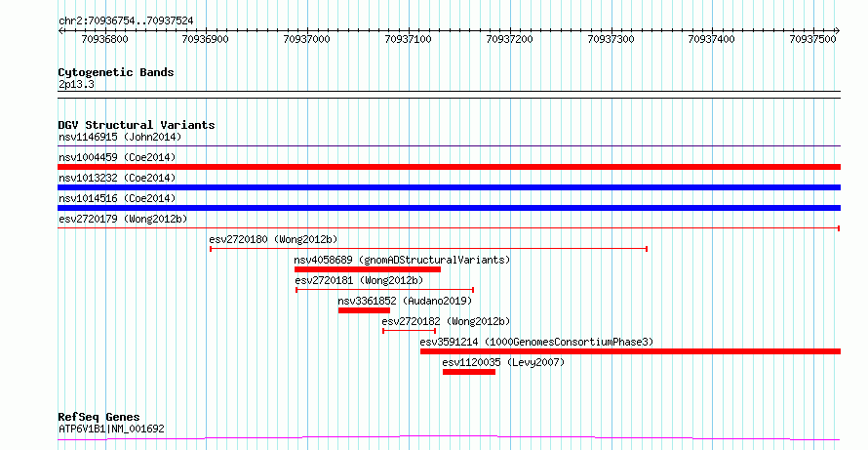This screenshot has width=868, height=450.
Task: Click ruler position 70936800
Action: point(104,39)
